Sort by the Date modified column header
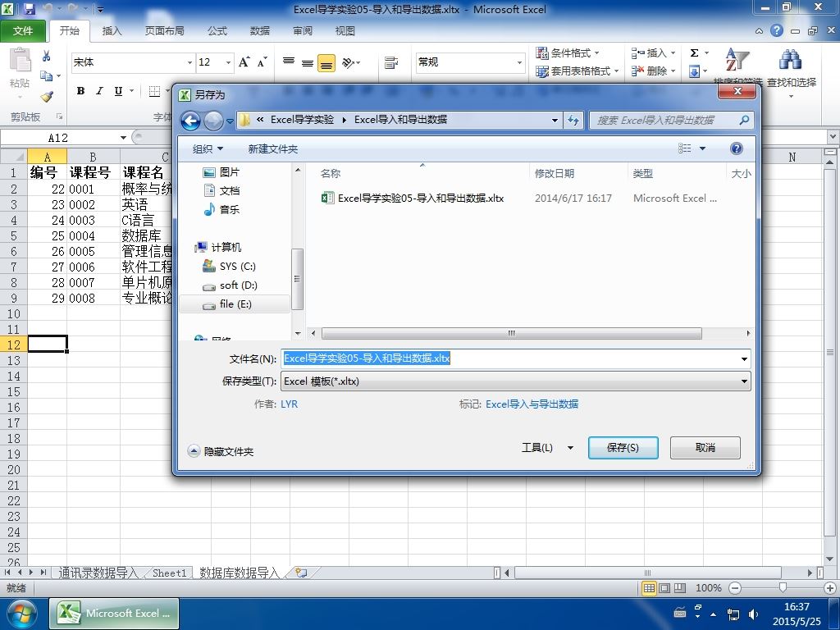The image size is (840, 630). pyautogui.click(x=555, y=174)
